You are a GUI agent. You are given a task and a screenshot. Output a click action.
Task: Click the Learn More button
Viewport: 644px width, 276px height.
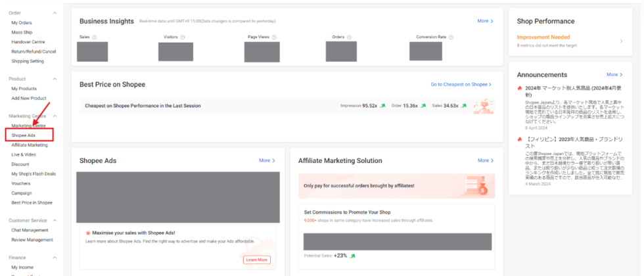(257, 260)
